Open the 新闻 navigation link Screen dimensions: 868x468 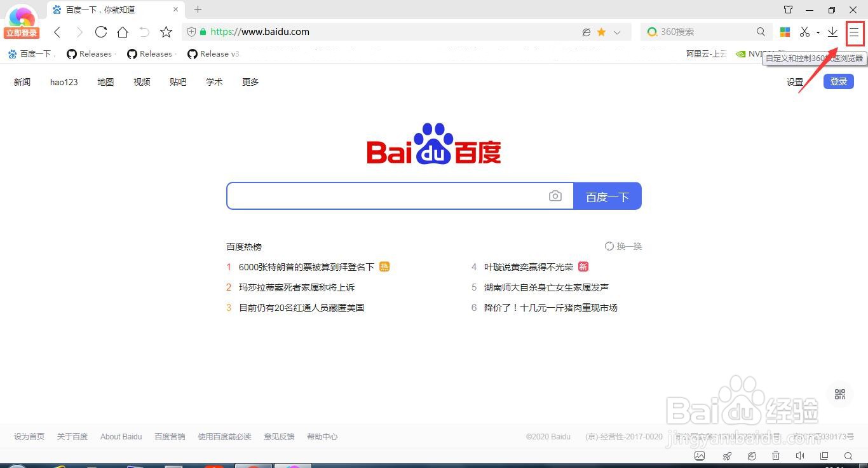pyautogui.click(x=22, y=82)
